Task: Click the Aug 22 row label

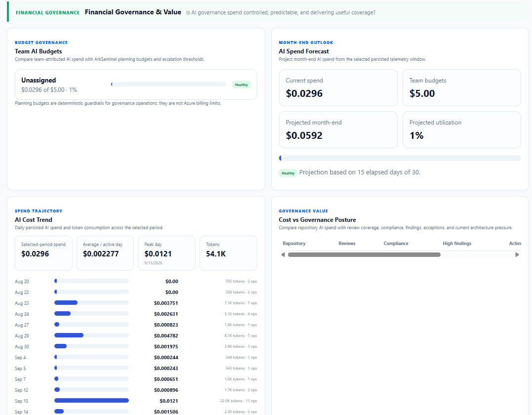Action: (22, 292)
